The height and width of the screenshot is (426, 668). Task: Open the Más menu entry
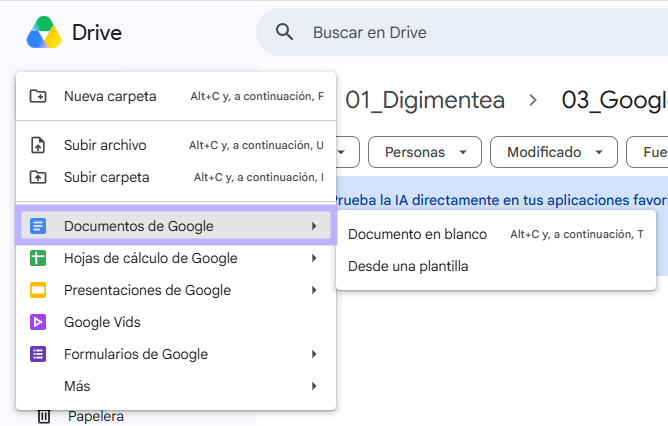176,386
